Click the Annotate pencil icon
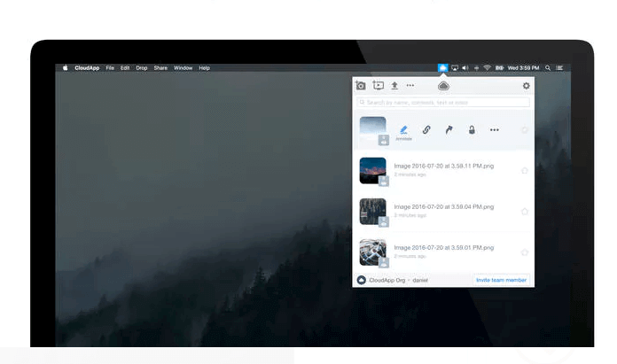This screenshot has width=617, height=364. [x=404, y=129]
